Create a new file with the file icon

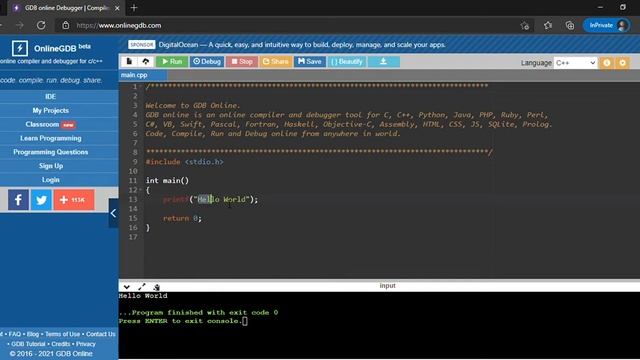[x=129, y=62]
